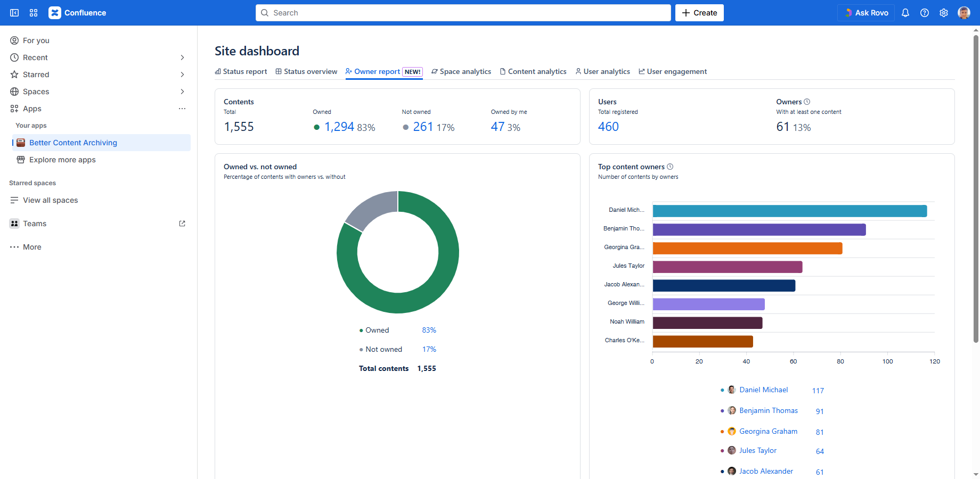Click the Create button

[699, 13]
